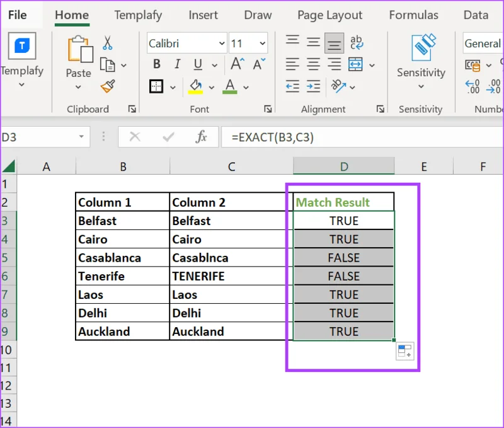Expand underline style arrow
This screenshot has width=504, height=428.
(214, 66)
